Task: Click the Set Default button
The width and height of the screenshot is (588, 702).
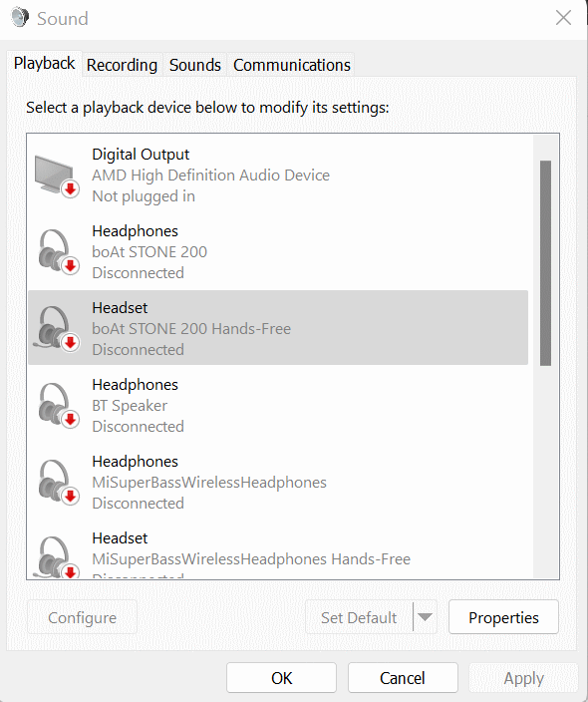Action: coord(359,617)
